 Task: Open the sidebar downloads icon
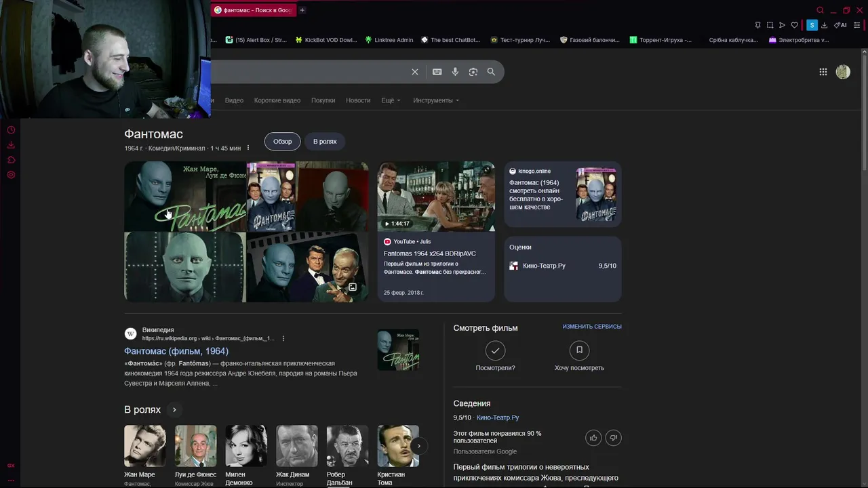point(11,145)
